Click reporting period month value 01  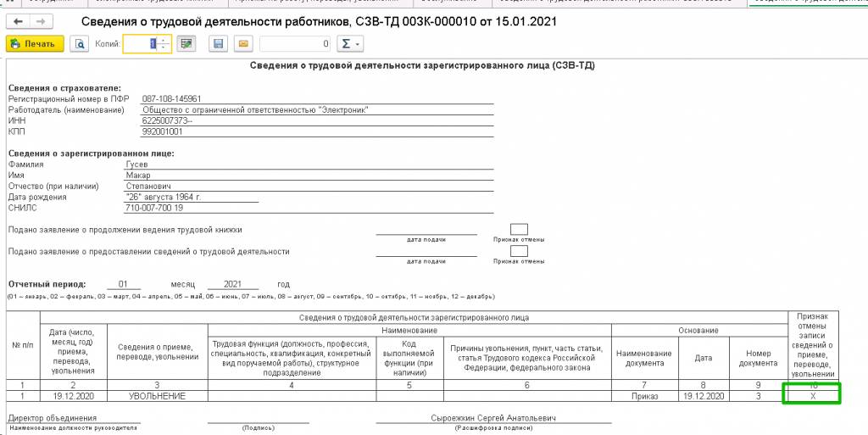123,284
